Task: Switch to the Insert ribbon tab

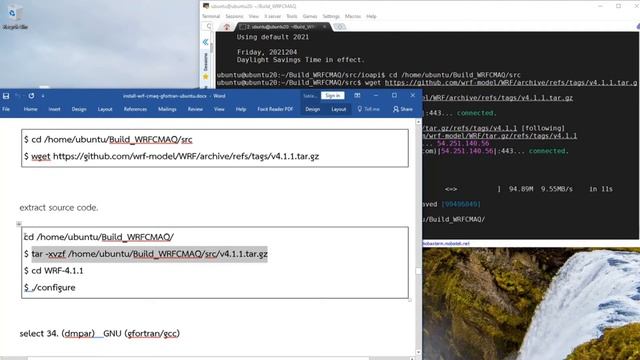Action: (54, 109)
